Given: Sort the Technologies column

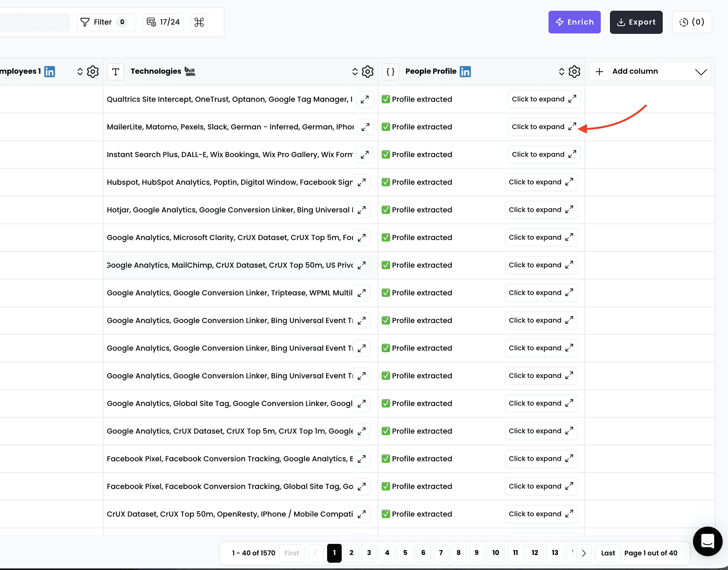Looking at the screenshot, I should tap(355, 71).
